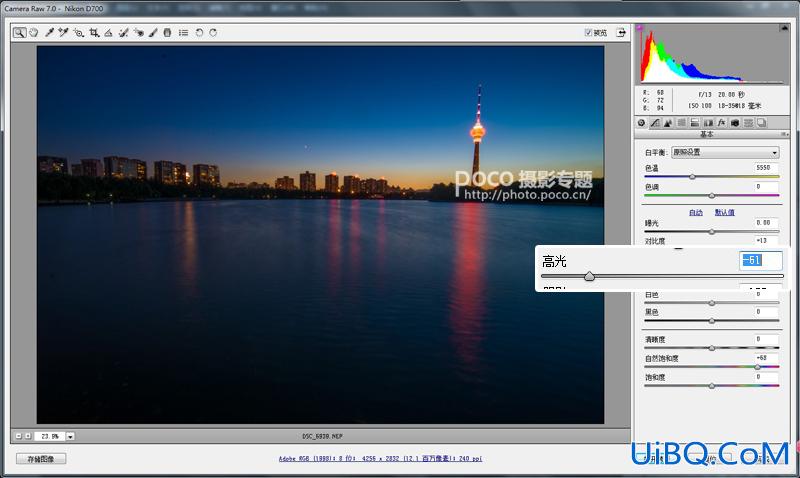Open the 基本 panel flyout menu
800x478 pixels.
[x=784, y=134]
